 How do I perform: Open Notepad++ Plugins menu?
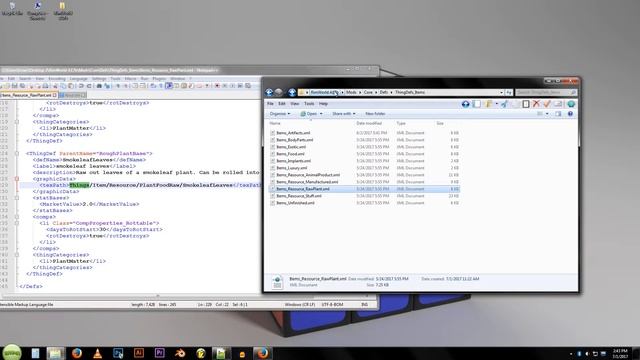tap(159, 78)
